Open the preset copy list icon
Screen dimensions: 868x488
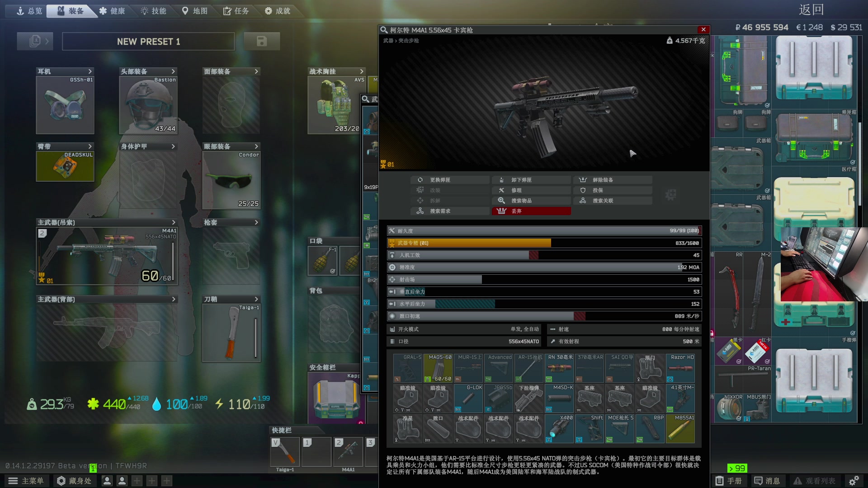pos(35,41)
